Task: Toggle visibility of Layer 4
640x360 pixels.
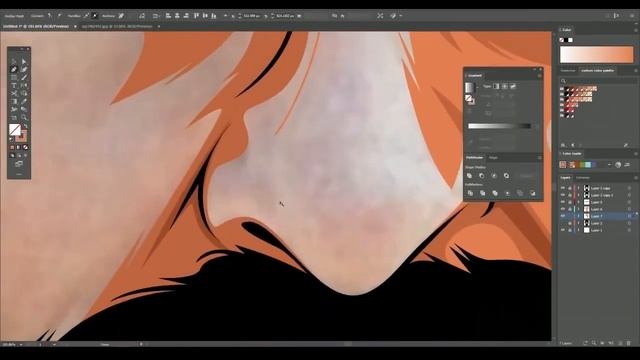Action: [x=563, y=209]
